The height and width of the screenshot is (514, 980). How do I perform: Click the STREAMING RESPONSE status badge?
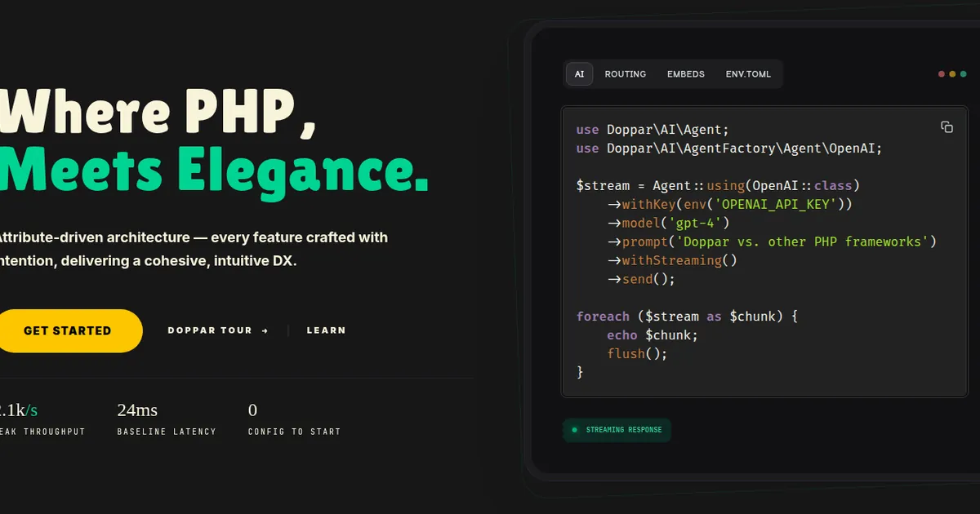(617, 429)
